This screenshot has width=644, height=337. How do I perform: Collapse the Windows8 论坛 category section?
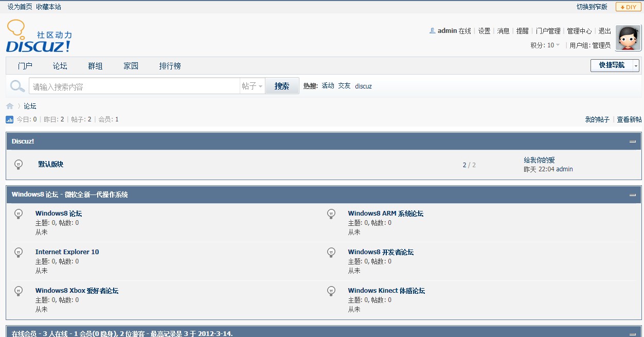633,195
